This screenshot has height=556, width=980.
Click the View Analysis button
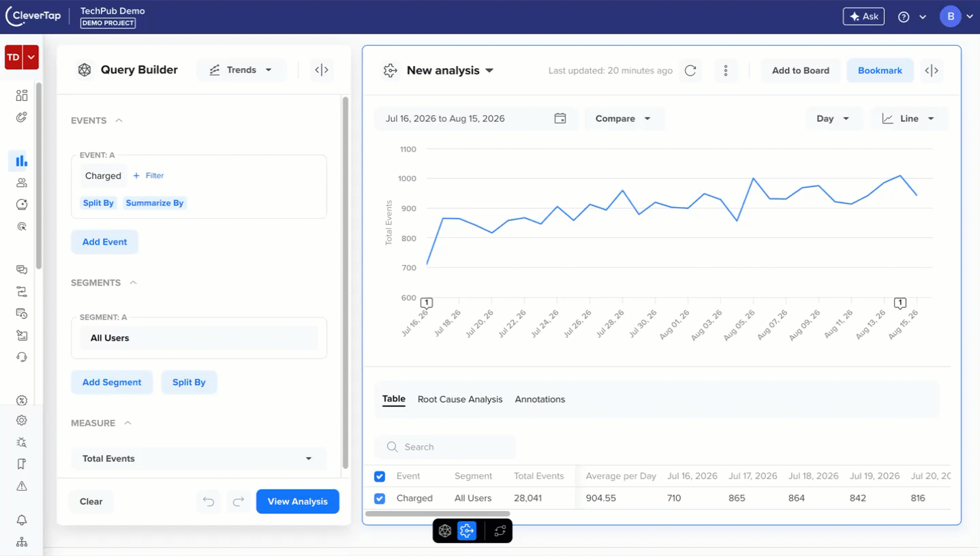point(298,501)
